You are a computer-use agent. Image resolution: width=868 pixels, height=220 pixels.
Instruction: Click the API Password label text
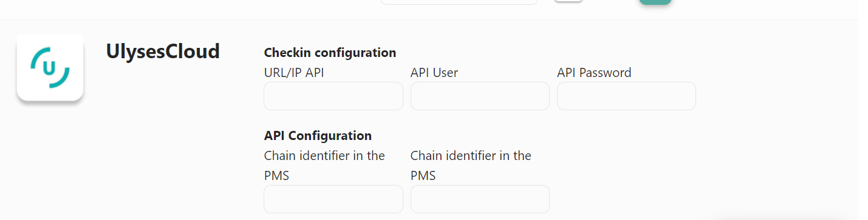pos(594,73)
